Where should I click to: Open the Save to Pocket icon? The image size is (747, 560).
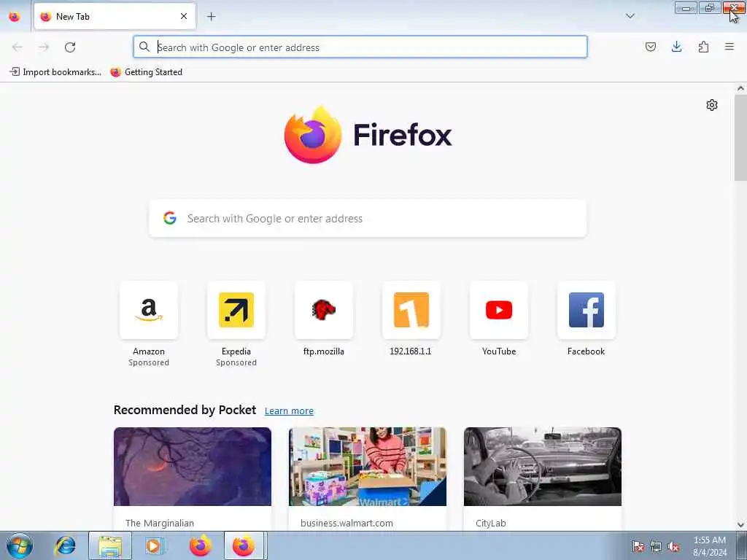tap(650, 47)
